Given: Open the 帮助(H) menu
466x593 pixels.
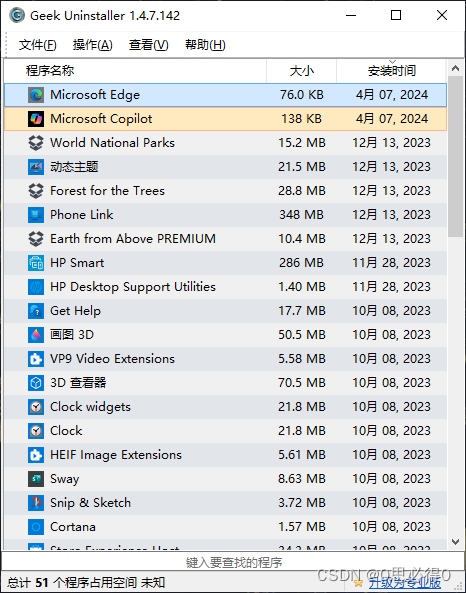Looking at the screenshot, I should click(205, 45).
